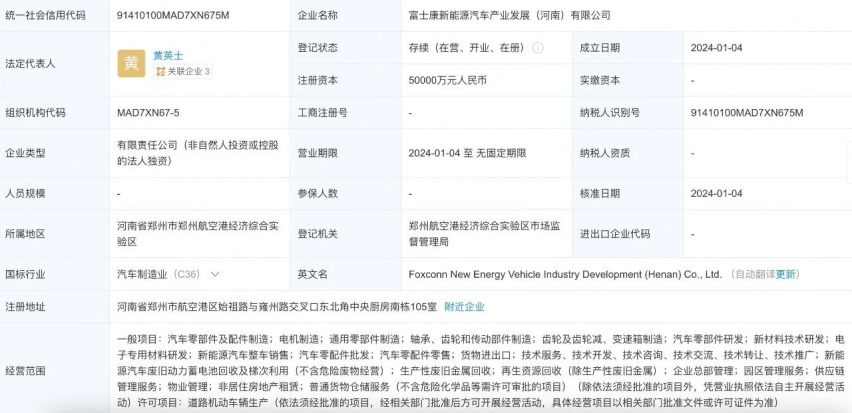This screenshot has height=413, width=852.
Task: Click the 成立日期 value 2024-01-04
Action: [716, 48]
